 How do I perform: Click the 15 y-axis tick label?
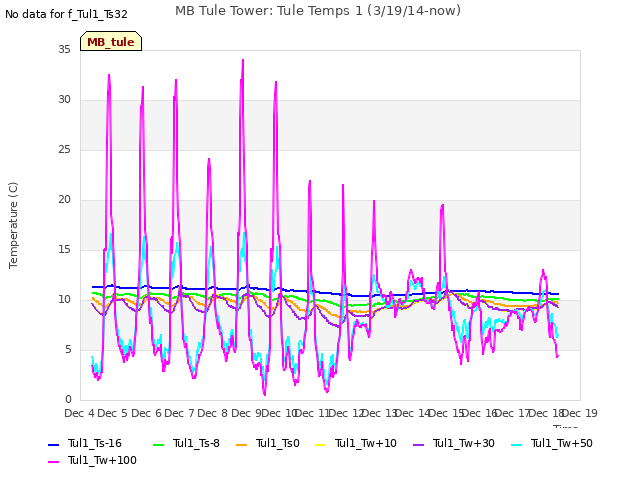(x=64, y=250)
